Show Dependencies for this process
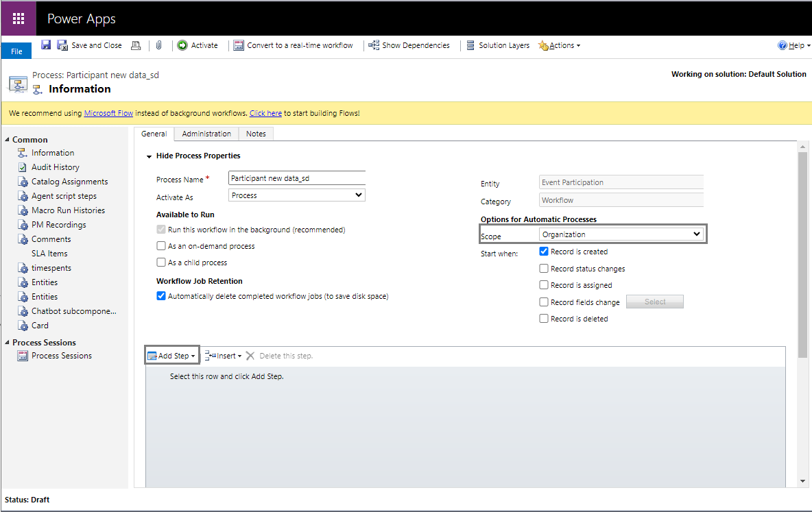812x512 pixels. [x=409, y=45]
